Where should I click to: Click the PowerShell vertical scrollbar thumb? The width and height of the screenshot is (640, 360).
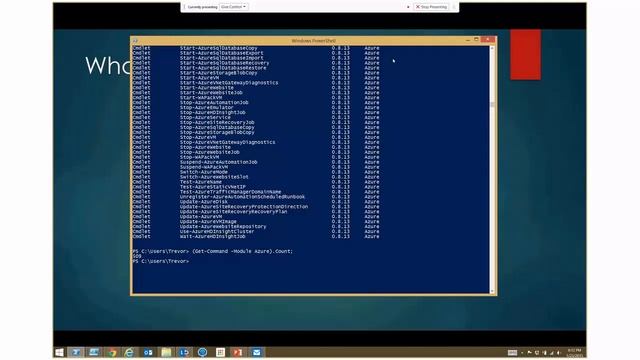492,104
